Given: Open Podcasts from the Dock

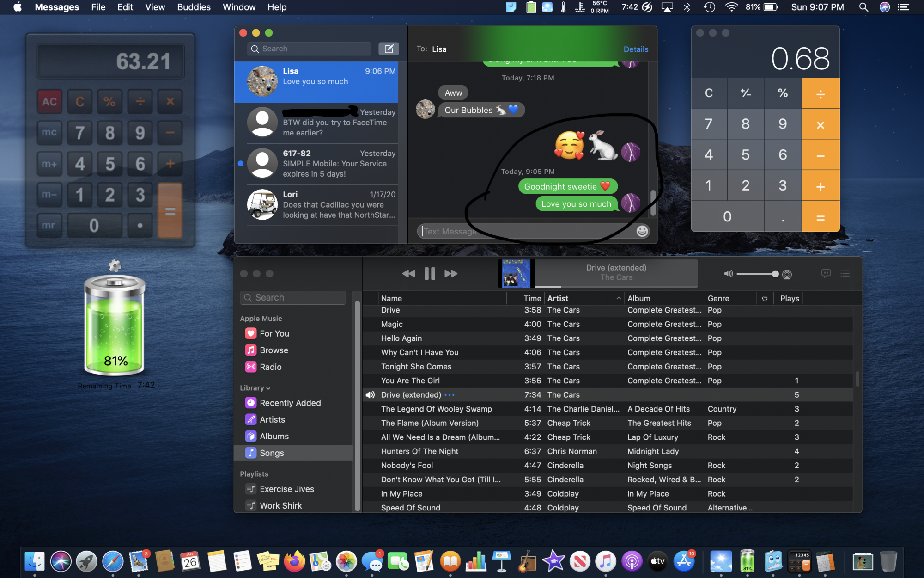Looking at the screenshot, I should [632, 561].
